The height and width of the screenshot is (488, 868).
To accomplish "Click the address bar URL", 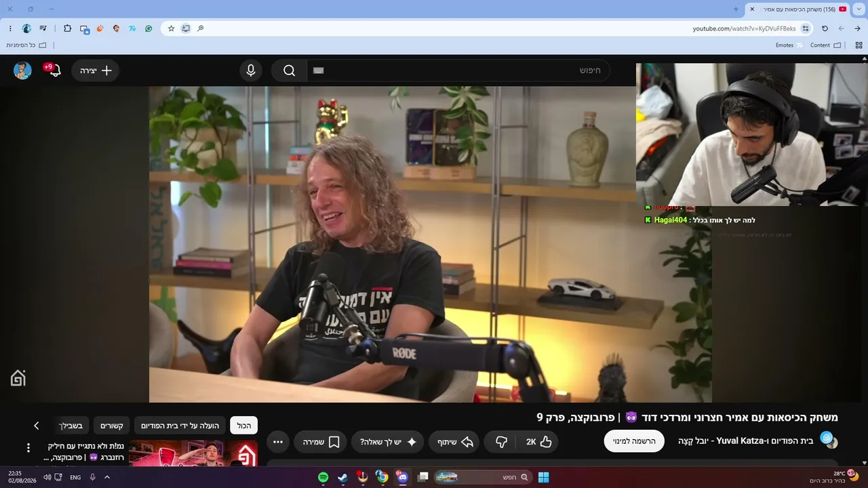I will [x=744, y=28].
